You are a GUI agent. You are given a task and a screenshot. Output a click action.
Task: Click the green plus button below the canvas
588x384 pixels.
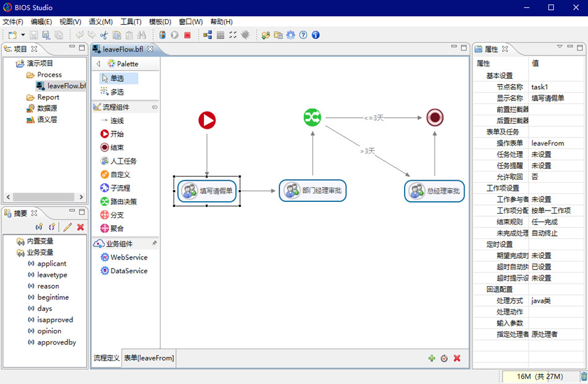coord(432,358)
